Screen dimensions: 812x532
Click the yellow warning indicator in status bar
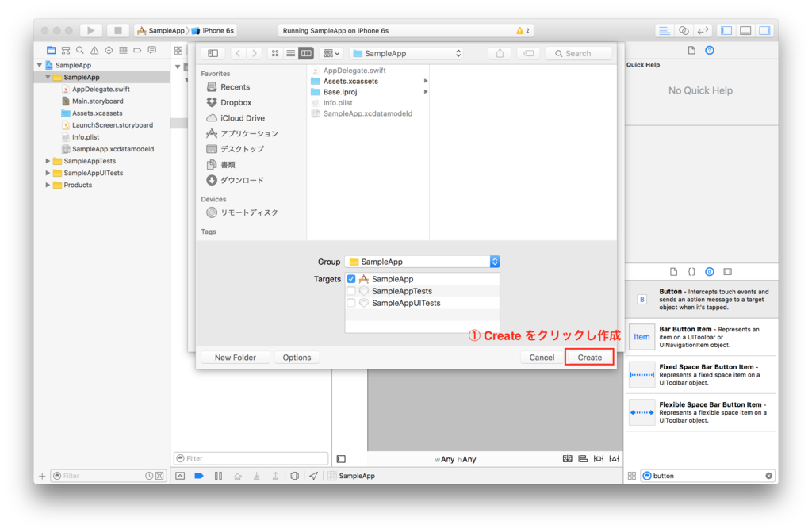click(x=522, y=31)
